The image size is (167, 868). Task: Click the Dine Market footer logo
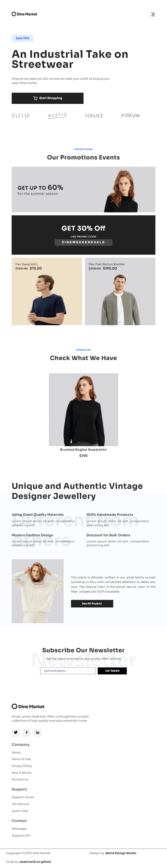[x=28, y=706]
